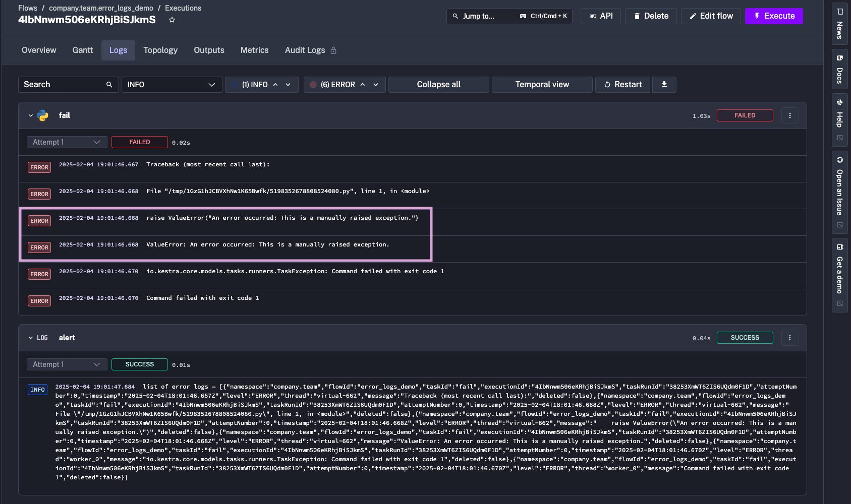Toggle the (6) ERROR level filter
Screen dimensions: 851x504
point(337,85)
